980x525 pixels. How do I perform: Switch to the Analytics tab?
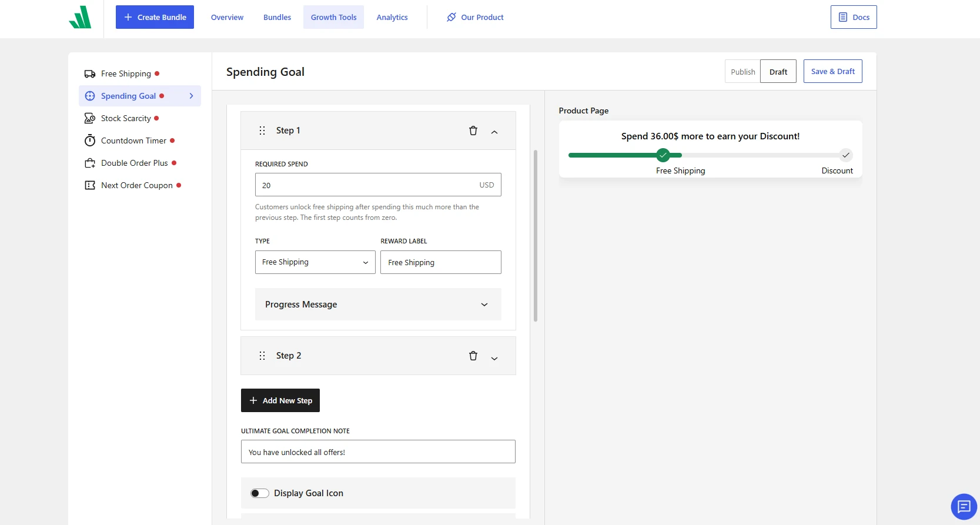[392, 17]
